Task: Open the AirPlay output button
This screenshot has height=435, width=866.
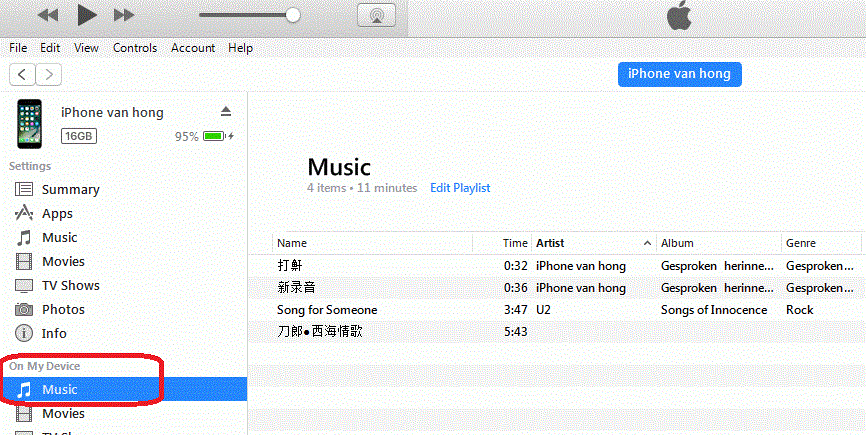Action: (x=376, y=15)
